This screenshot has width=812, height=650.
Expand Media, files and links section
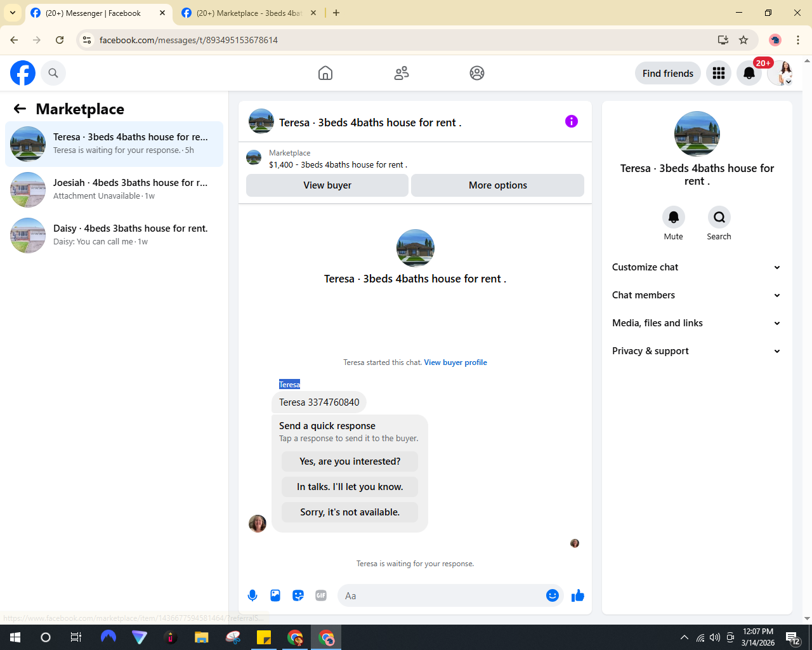tap(696, 323)
